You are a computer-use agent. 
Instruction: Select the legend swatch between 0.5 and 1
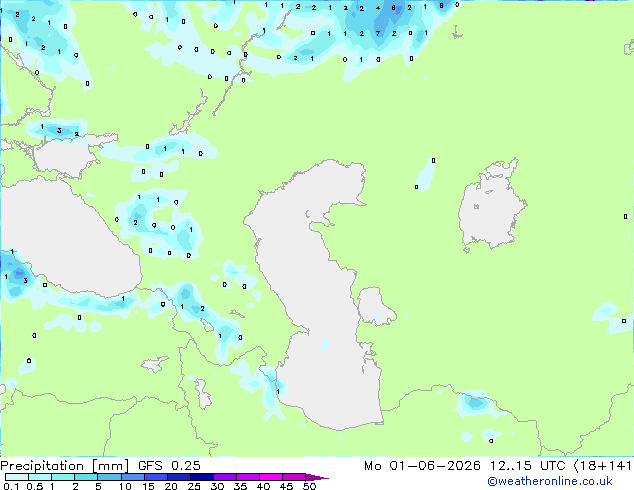40,477
